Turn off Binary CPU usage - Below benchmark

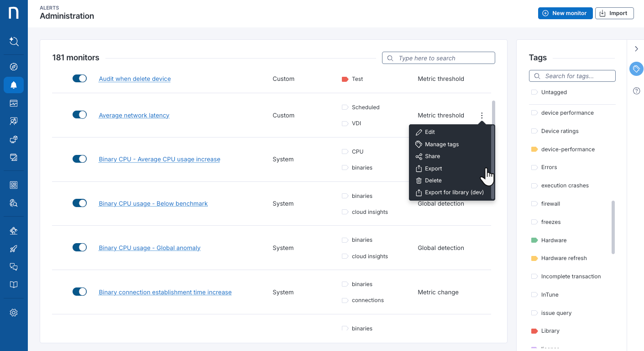(x=79, y=203)
